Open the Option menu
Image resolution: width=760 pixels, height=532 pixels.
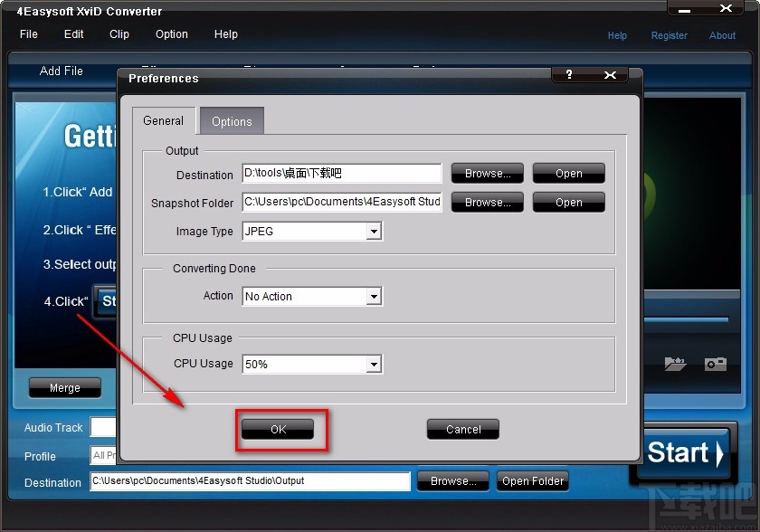pos(171,34)
